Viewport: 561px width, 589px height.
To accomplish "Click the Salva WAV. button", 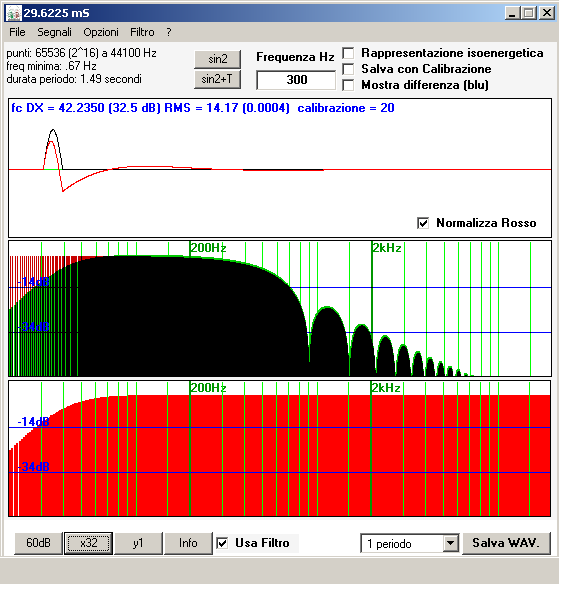I will pos(506,543).
